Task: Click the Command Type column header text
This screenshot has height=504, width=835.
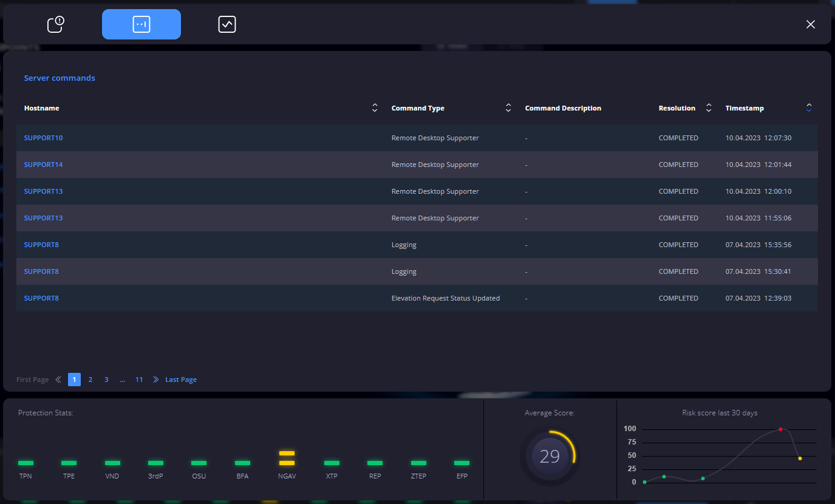Action: (418, 108)
